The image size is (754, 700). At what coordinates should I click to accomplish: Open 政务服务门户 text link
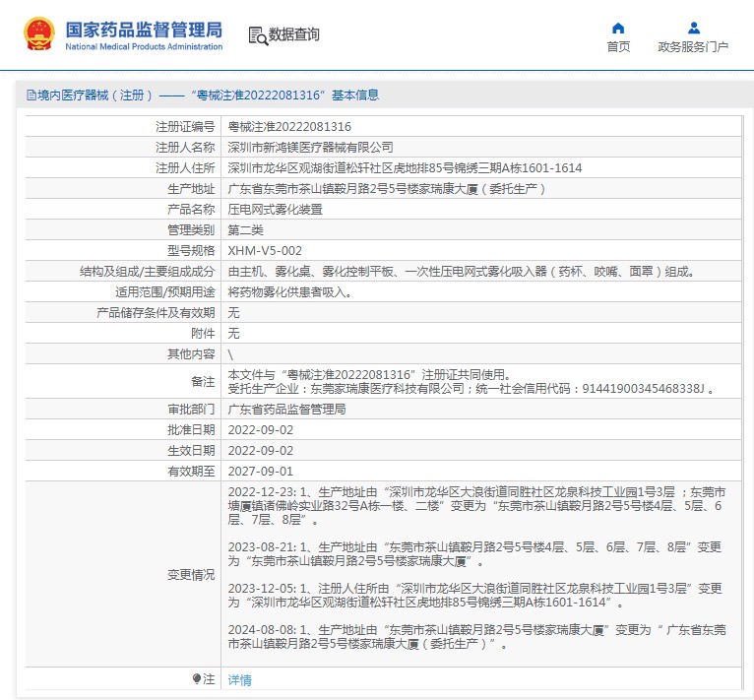tap(693, 46)
